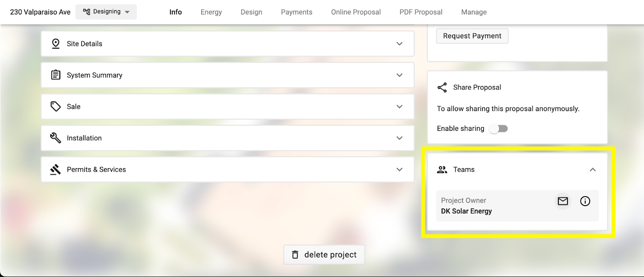Switch to the Energy tab
Image resolution: width=644 pixels, height=277 pixels.
[211, 12]
